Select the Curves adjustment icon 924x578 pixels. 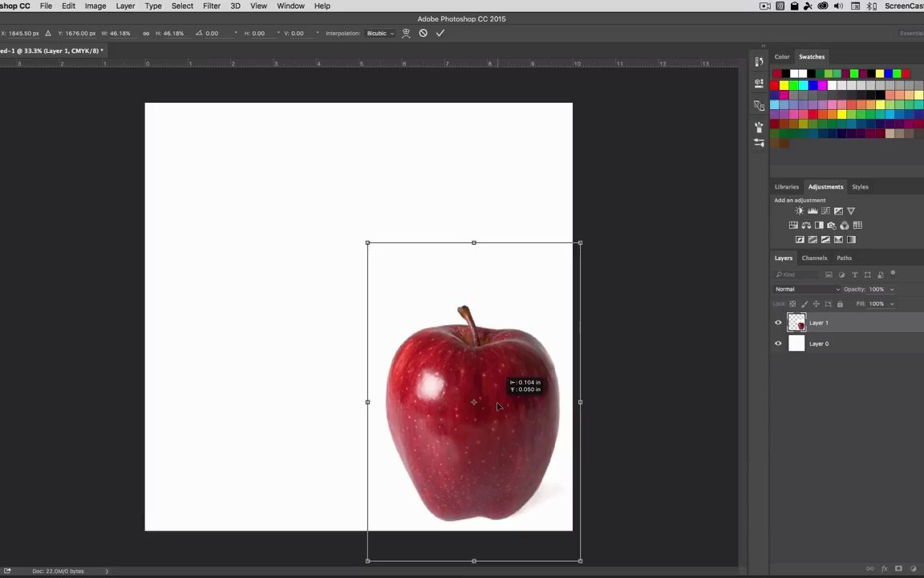click(825, 210)
